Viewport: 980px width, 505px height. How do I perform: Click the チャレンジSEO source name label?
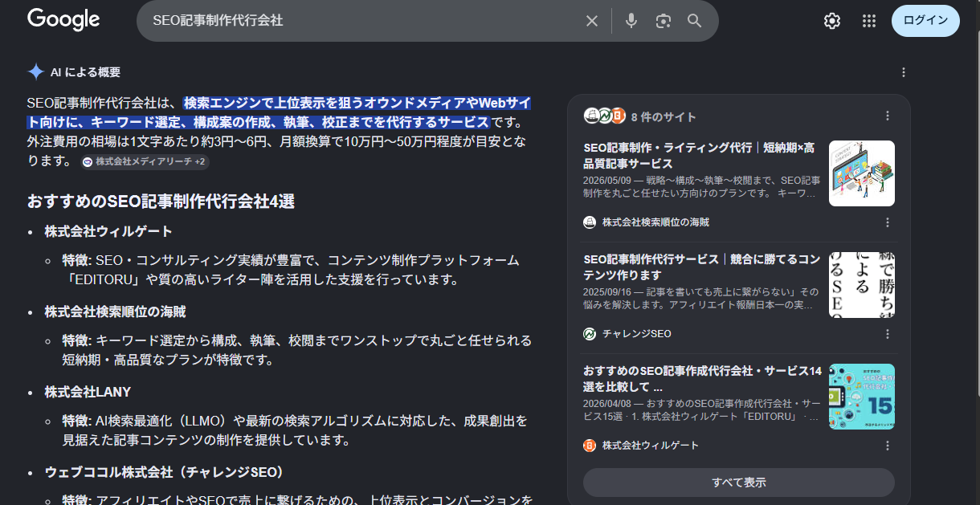(637, 333)
